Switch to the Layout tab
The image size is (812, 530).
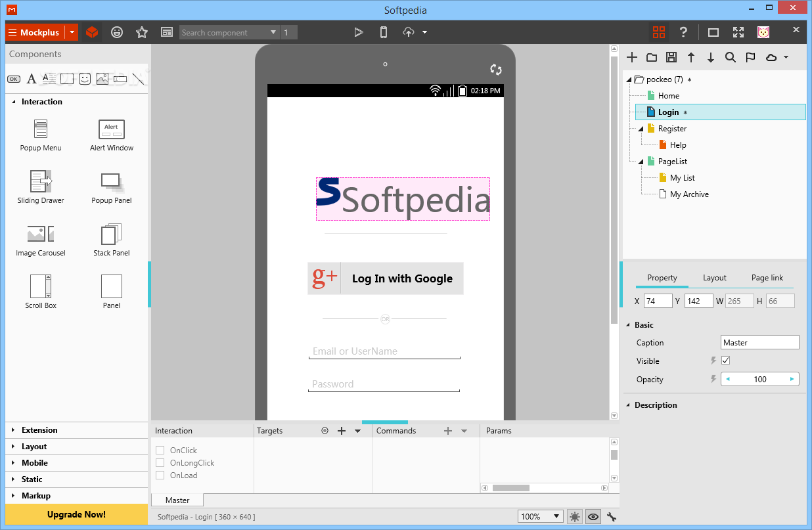[x=715, y=278]
